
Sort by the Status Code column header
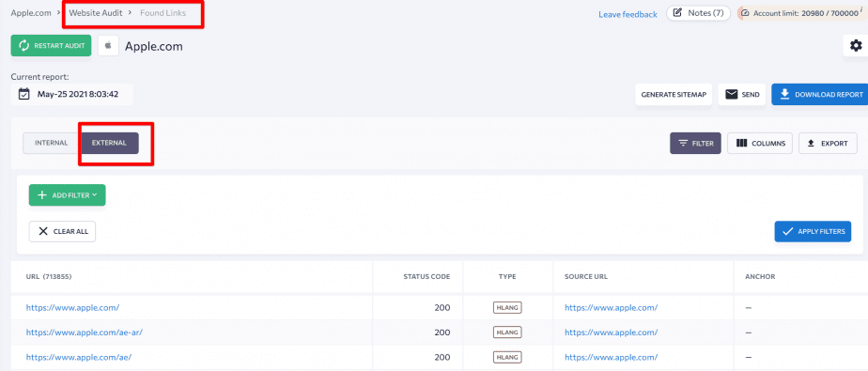(x=426, y=276)
